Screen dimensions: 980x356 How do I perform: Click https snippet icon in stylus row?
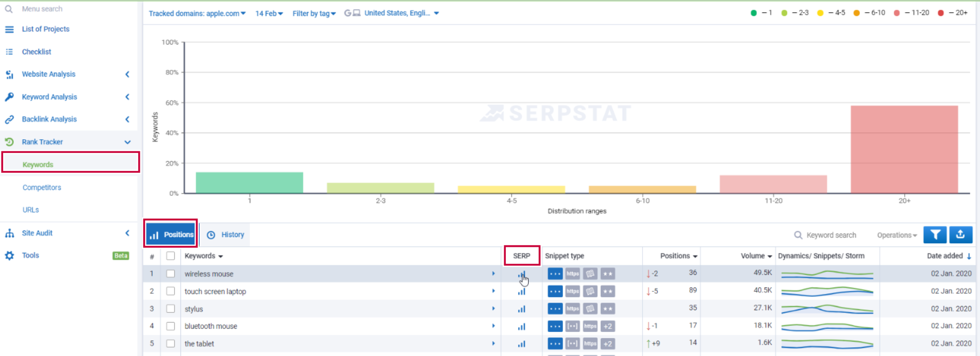coord(573,309)
